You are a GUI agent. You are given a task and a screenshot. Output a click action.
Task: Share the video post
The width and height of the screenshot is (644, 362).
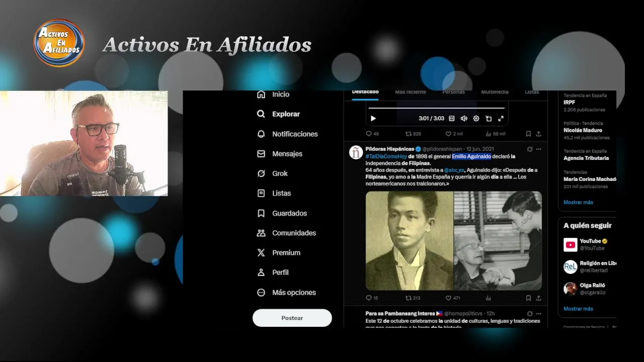pos(539,134)
